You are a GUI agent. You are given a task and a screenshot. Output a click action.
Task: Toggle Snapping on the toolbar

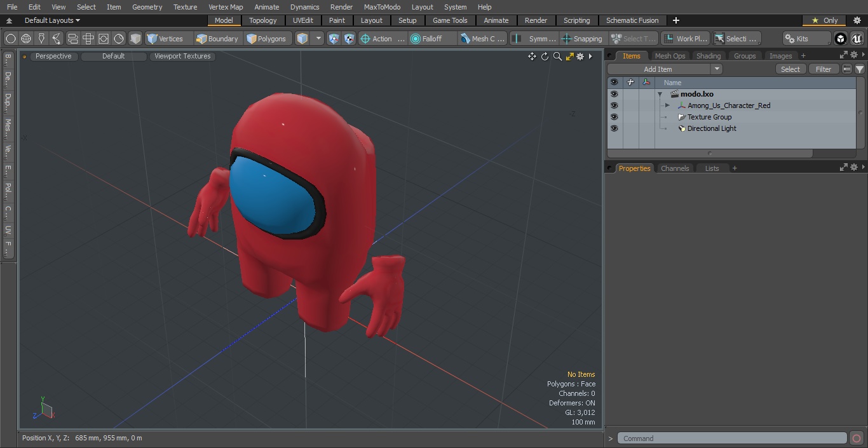point(583,39)
